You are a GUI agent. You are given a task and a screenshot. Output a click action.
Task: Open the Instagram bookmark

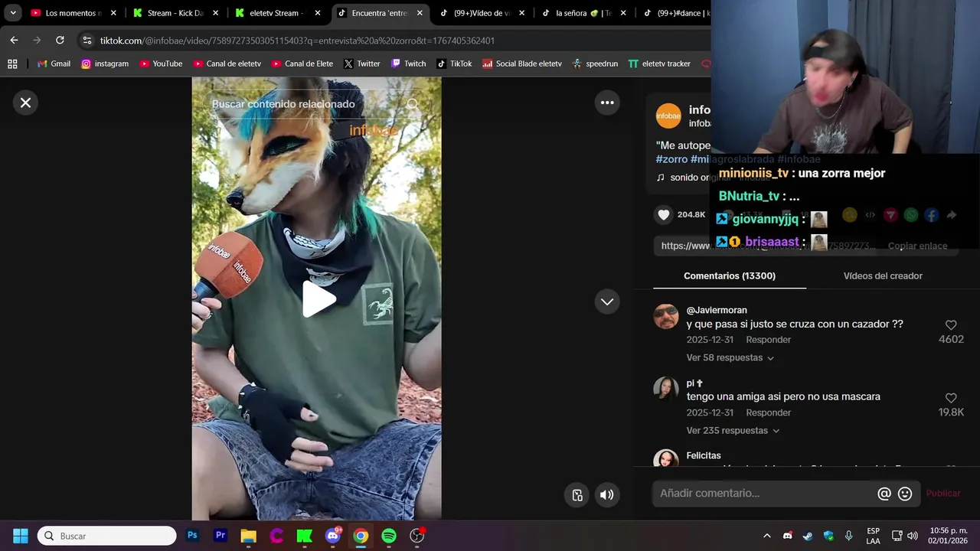point(105,64)
